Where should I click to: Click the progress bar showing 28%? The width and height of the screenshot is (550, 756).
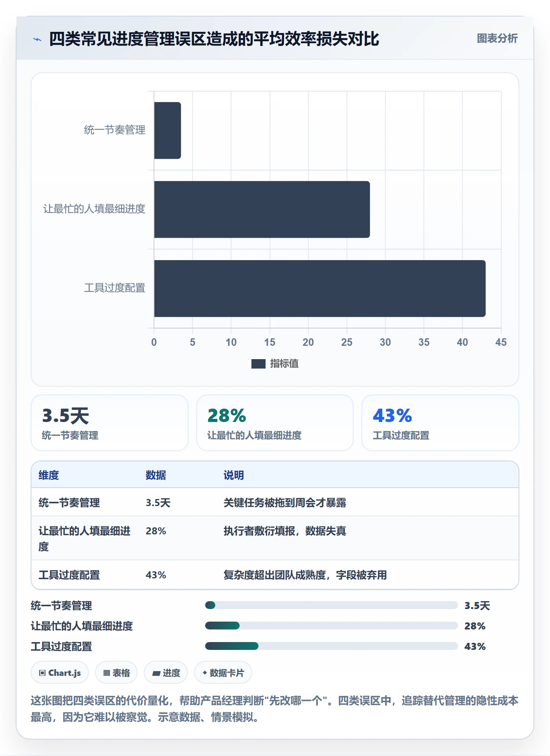pos(332,626)
